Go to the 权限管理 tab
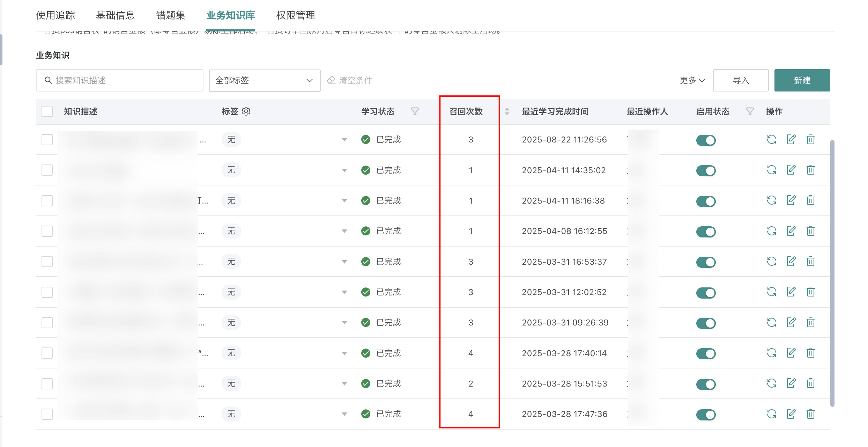This screenshot has height=447, width=868. (295, 15)
